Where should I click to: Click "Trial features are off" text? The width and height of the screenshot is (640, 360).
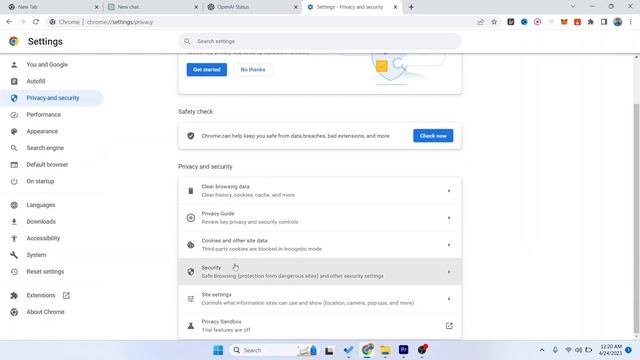pos(226,330)
